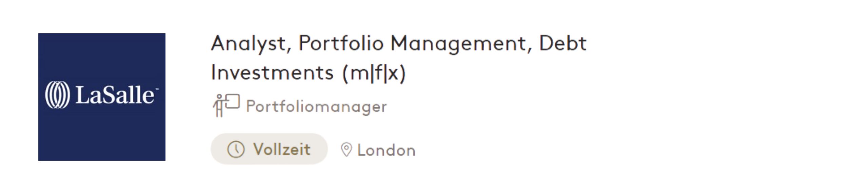Image resolution: width=868 pixels, height=194 pixels.
Task: Click the LaSalle wordmark text in logo
Action: point(114,95)
